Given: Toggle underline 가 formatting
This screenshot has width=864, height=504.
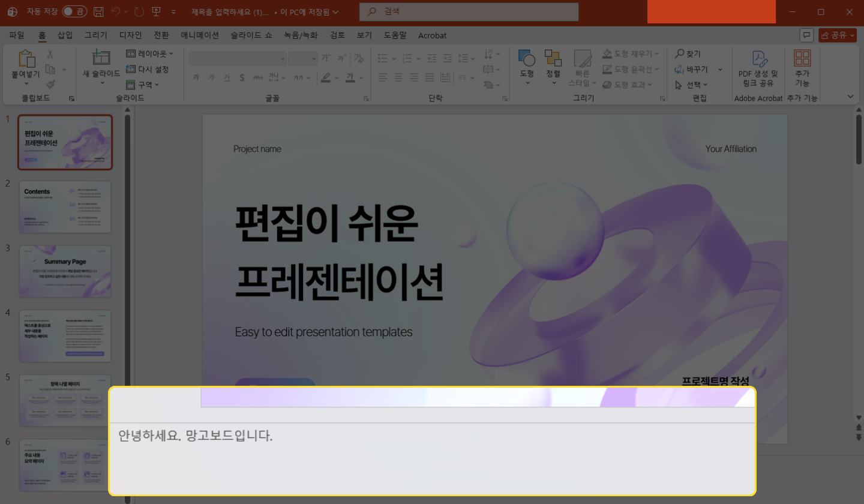Looking at the screenshot, I should 226,77.
